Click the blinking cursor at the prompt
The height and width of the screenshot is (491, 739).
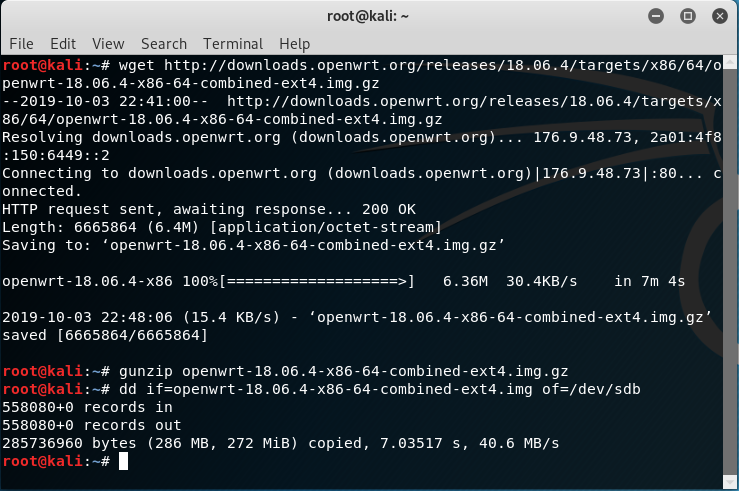pyautogui.click(x=123, y=461)
